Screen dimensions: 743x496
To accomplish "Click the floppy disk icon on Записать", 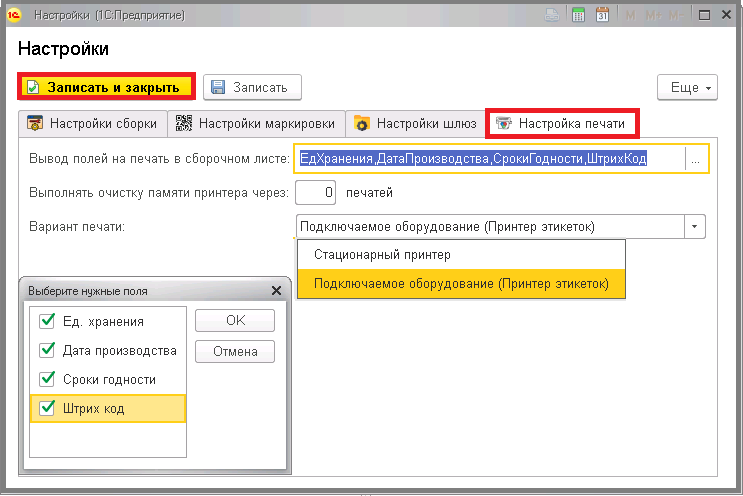I will pyautogui.click(x=218, y=87).
